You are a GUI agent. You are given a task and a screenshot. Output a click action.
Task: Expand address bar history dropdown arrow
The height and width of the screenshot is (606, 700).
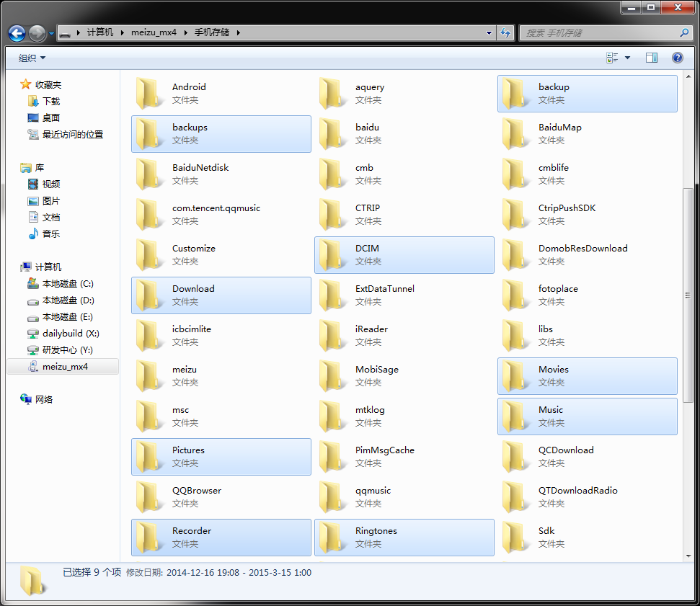click(489, 32)
